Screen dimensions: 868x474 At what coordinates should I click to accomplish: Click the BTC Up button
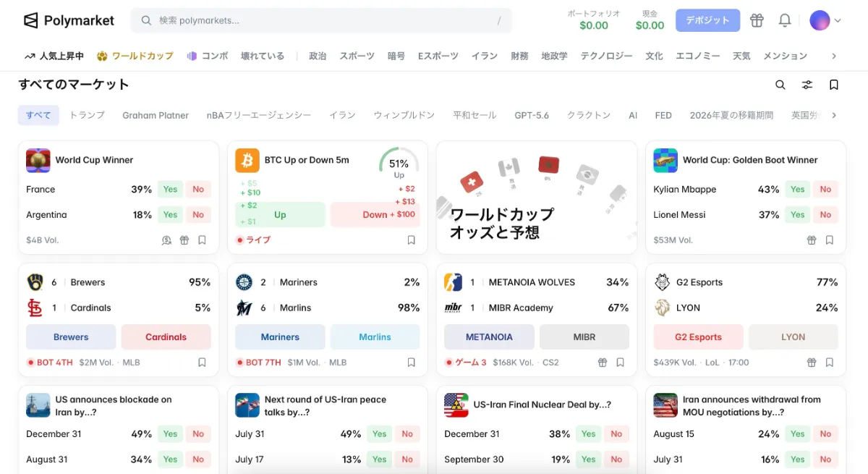[280, 215]
